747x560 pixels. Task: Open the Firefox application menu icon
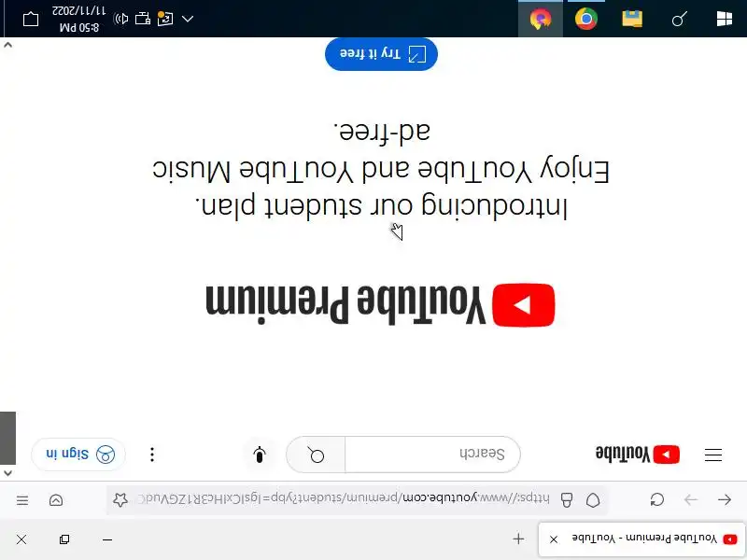22,500
